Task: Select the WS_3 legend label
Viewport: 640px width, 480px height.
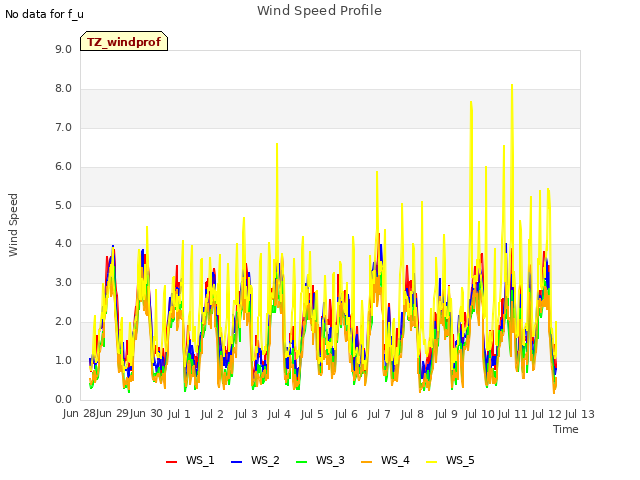Action: [x=330, y=460]
